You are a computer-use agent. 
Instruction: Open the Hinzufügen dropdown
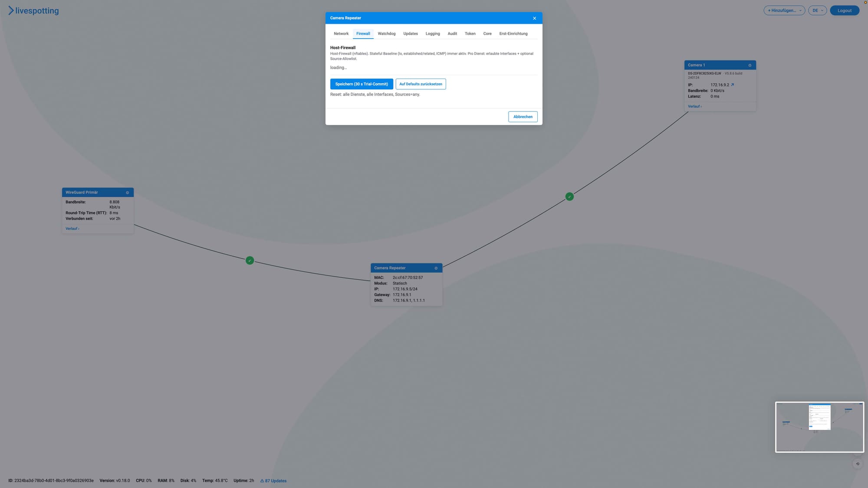[784, 10]
